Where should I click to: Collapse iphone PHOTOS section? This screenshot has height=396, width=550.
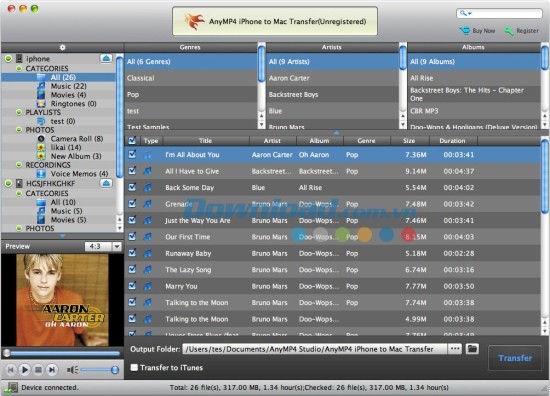(19, 130)
